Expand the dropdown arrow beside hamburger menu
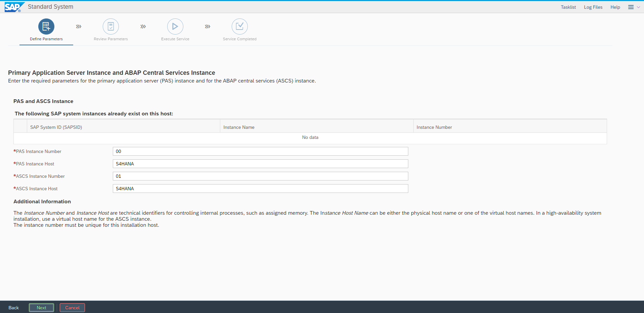 (x=638, y=7)
